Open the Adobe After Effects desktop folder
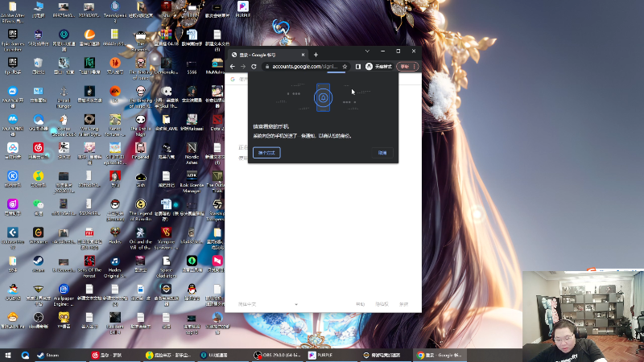The width and height of the screenshot is (644, 362). [13, 11]
